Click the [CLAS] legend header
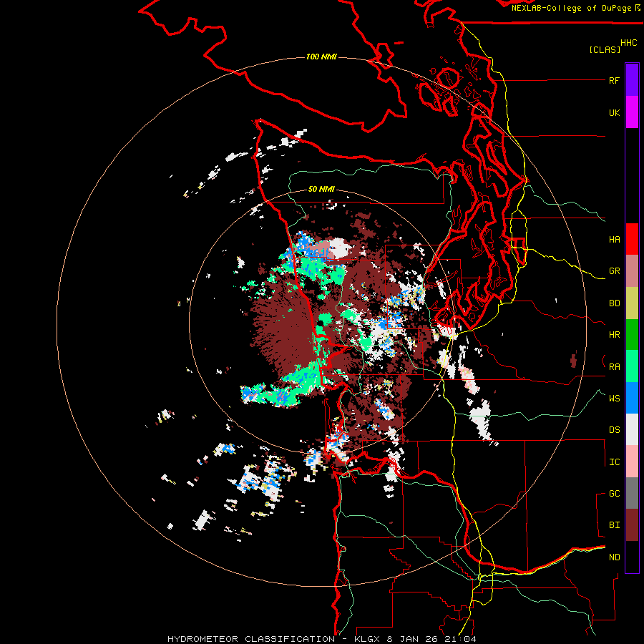644x644 pixels. coord(605,50)
